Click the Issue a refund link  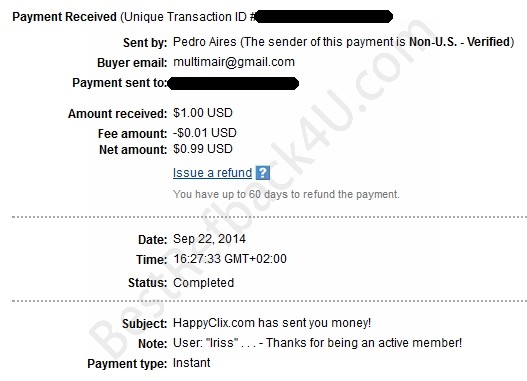click(x=212, y=173)
